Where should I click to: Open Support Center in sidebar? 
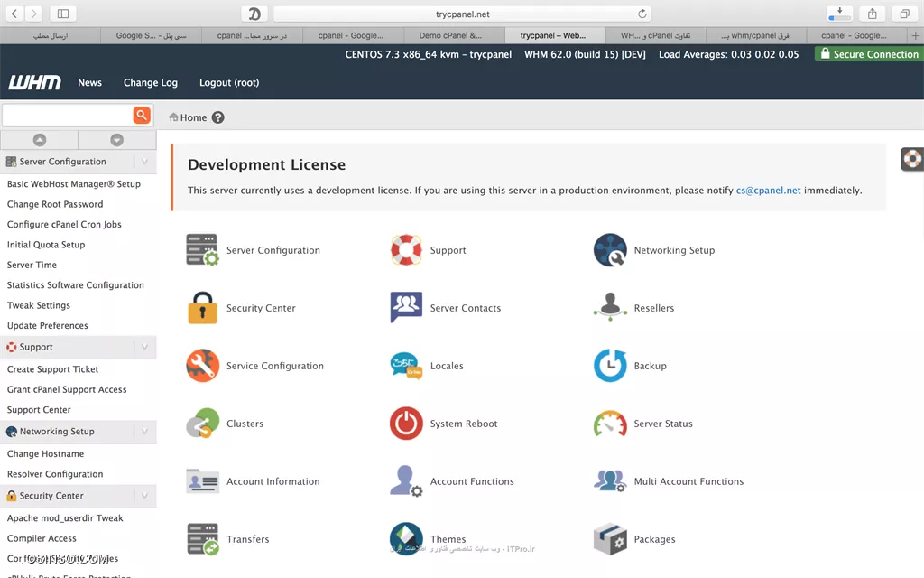click(39, 409)
